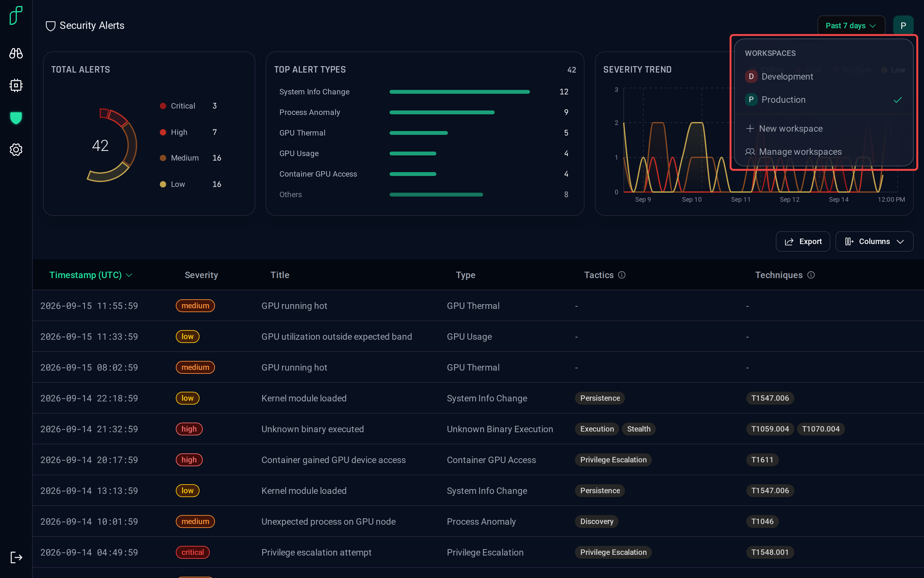Expand the Columns dropdown
This screenshot has width=924, height=578.
[874, 241]
